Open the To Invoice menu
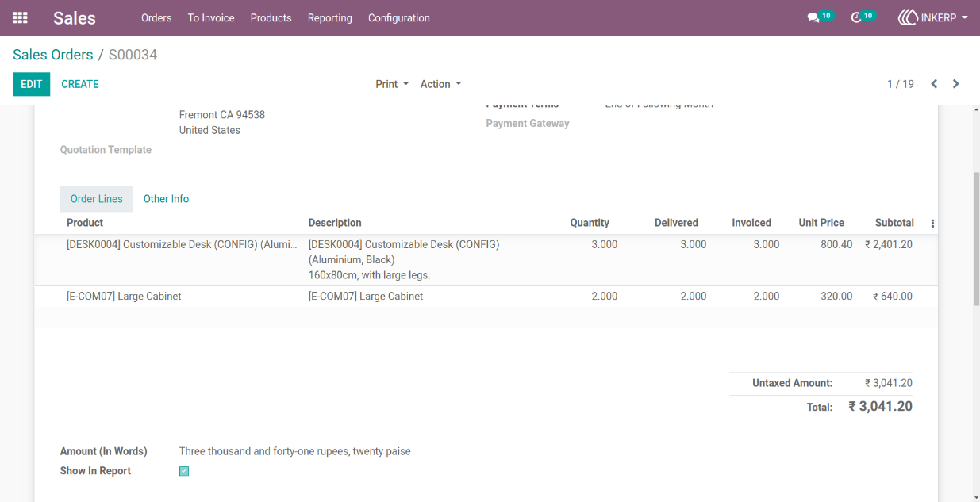The height and width of the screenshot is (502, 980). [x=211, y=17]
